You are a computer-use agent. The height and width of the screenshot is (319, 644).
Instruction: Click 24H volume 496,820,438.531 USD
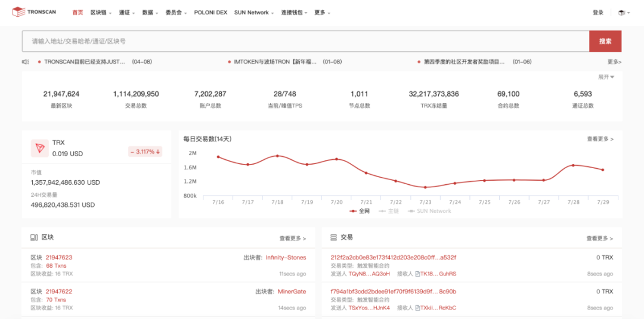63,205
